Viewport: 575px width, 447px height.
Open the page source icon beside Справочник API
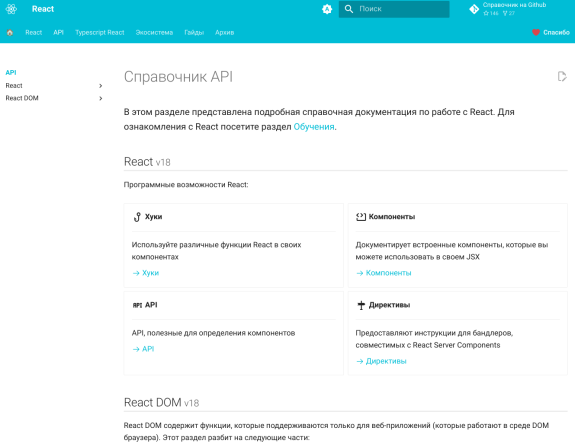tap(562, 77)
